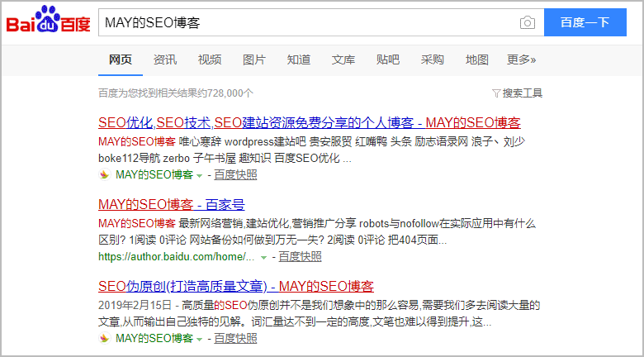This screenshot has height=357, width=644.
Task: Click the Baidu logo
Action: (48, 20)
